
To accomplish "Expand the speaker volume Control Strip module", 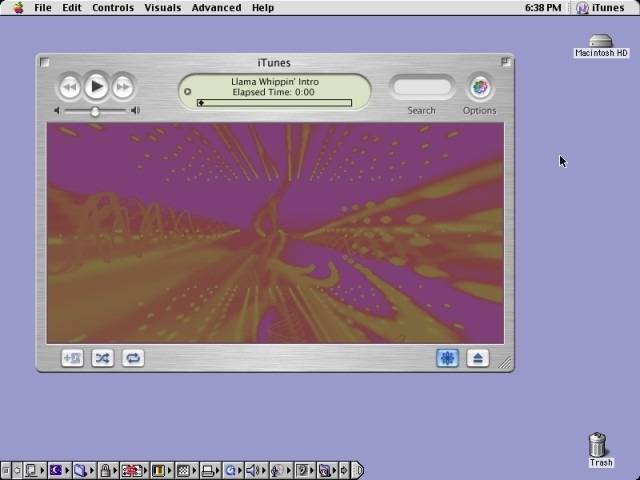I will (x=252, y=470).
